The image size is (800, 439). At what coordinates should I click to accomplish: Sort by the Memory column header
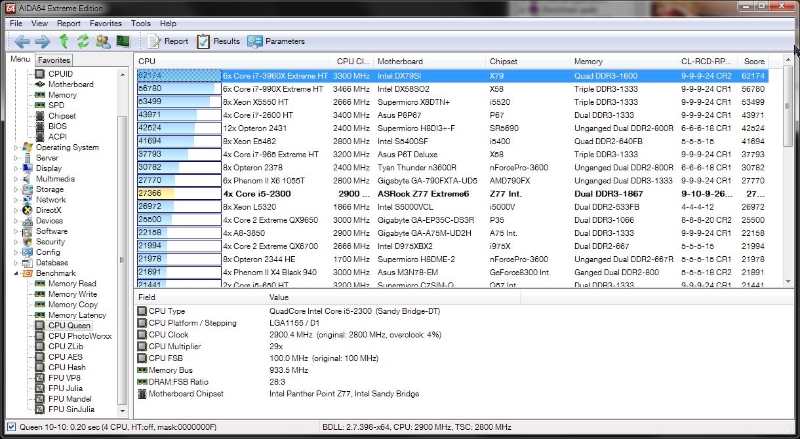(x=623, y=61)
